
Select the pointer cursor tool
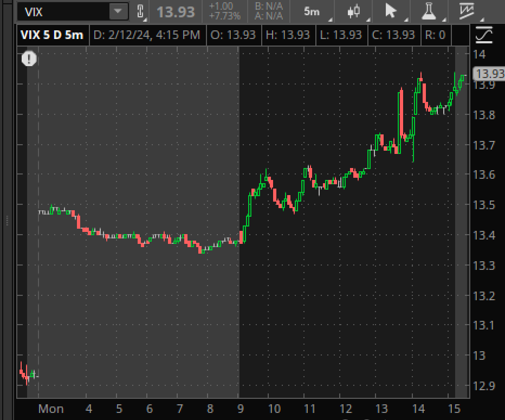[391, 11]
